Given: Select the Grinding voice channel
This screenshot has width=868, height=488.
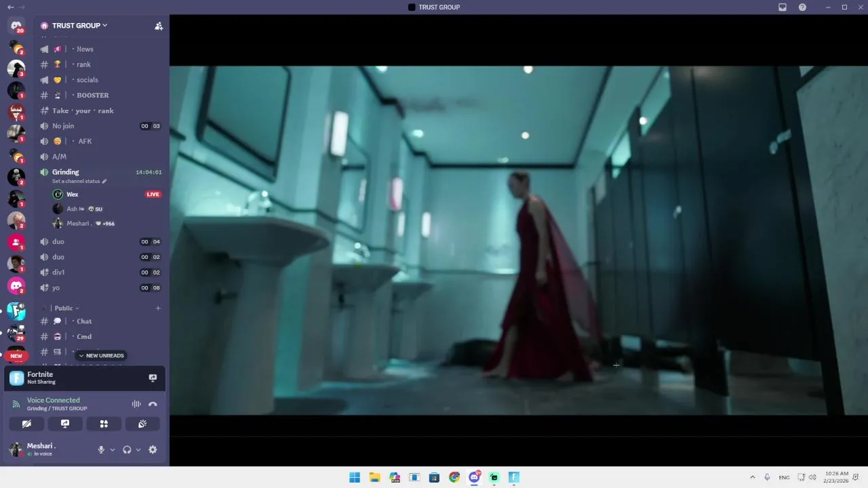Looking at the screenshot, I should pos(66,172).
